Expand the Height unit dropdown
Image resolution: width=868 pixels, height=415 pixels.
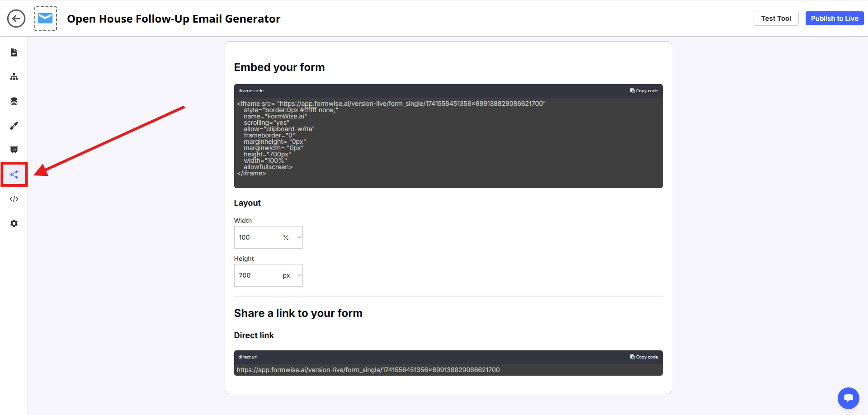[291, 275]
